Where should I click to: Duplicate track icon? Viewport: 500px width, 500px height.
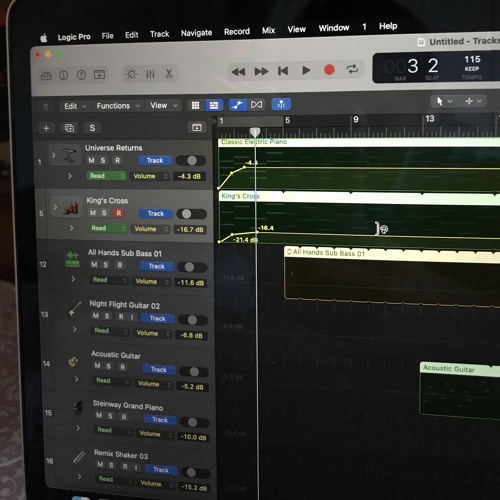(69, 128)
